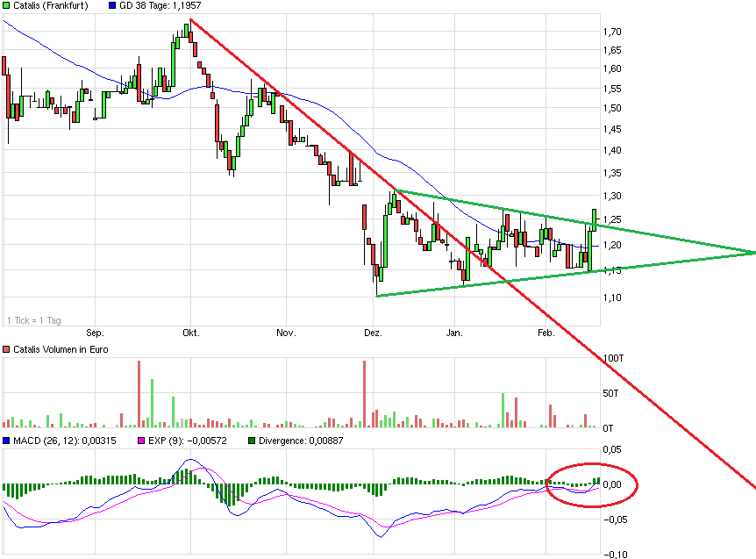Viewport: 756px width, 559px height.
Task: Select the 'EXP (9): -0,00572' label
Action: click(x=188, y=441)
